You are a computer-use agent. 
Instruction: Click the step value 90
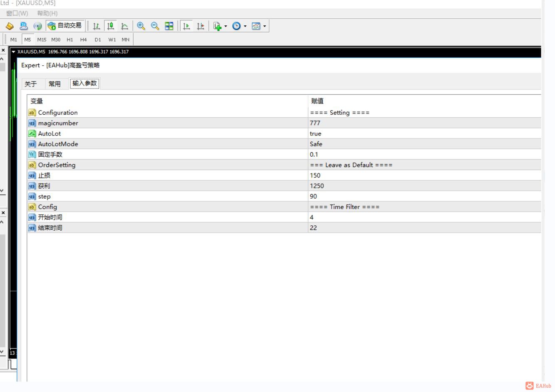(x=313, y=196)
